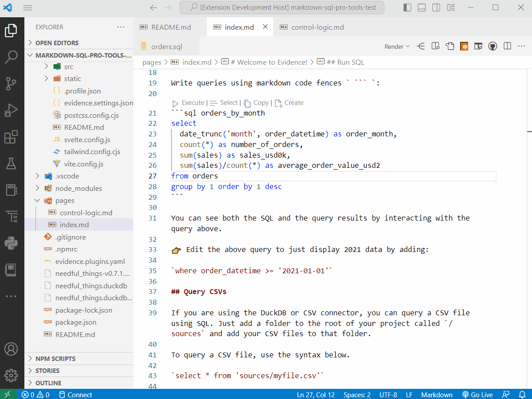Switch to the README.md tab
This screenshot has height=399, width=532.
click(171, 27)
